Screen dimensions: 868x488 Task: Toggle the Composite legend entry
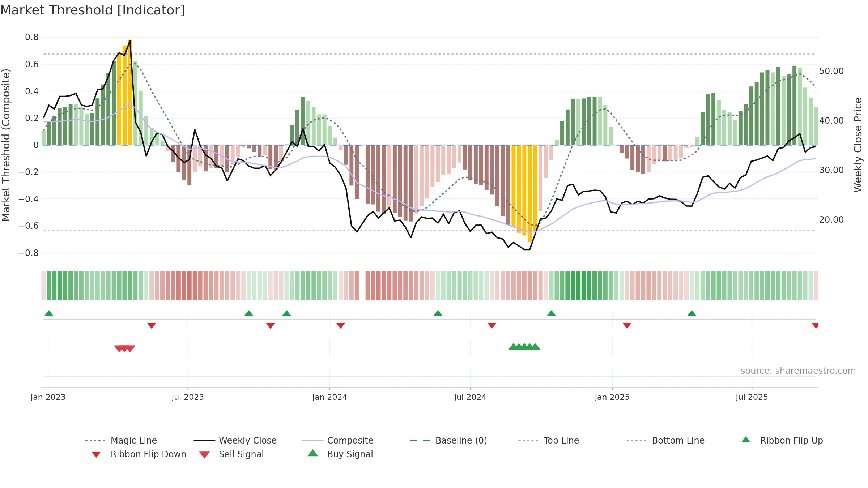[x=337, y=440]
